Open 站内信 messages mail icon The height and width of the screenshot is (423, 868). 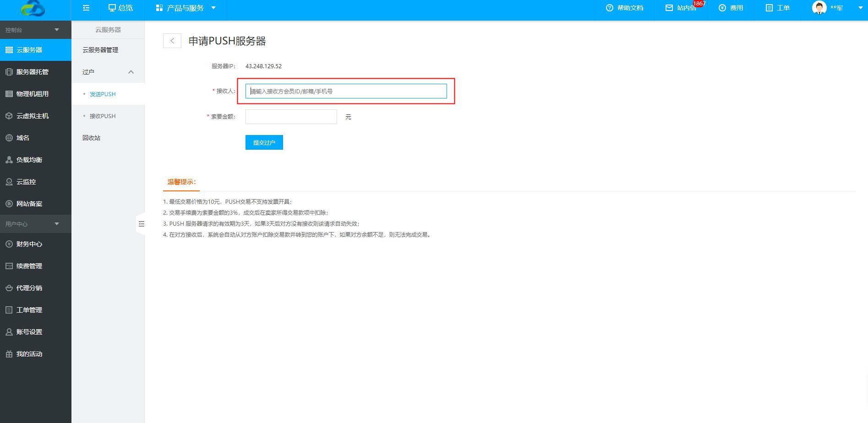pyautogui.click(x=669, y=8)
